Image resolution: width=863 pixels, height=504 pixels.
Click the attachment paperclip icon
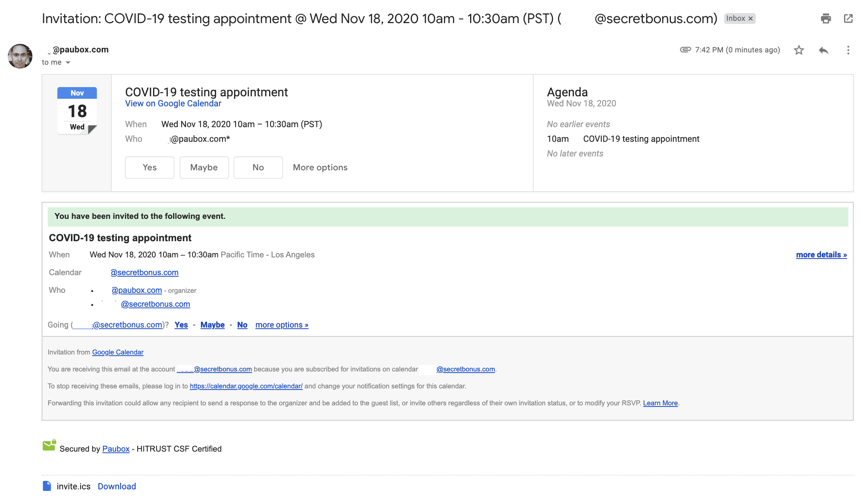tap(685, 50)
